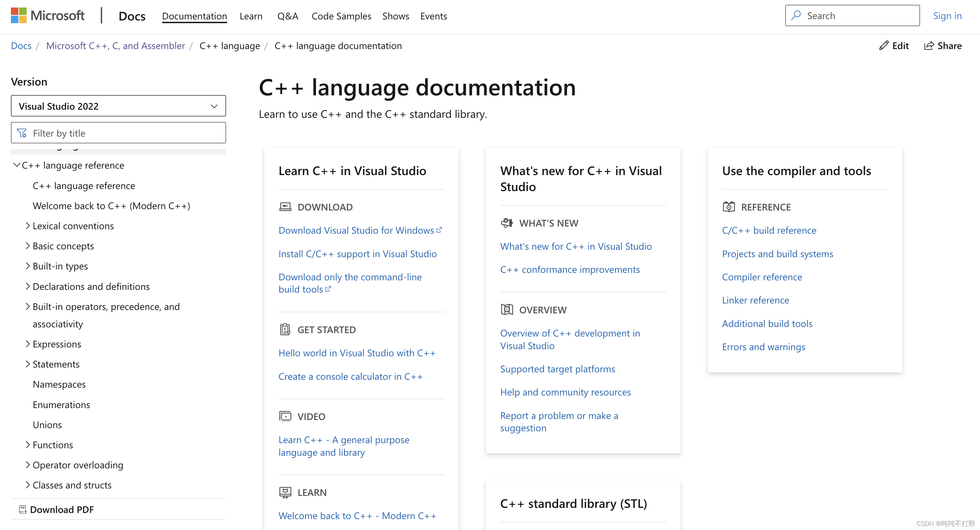Click the Download PDF icon
980x530 pixels.
[x=23, y=510]
